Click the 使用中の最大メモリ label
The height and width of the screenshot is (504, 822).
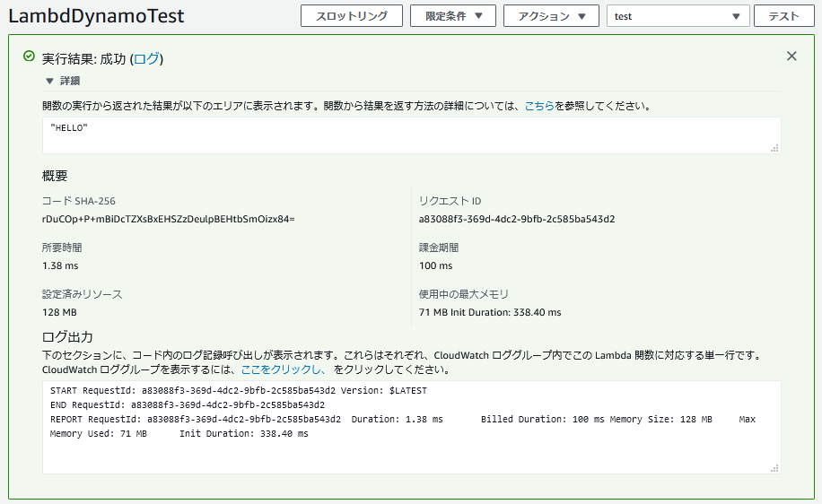coord(464,294)
